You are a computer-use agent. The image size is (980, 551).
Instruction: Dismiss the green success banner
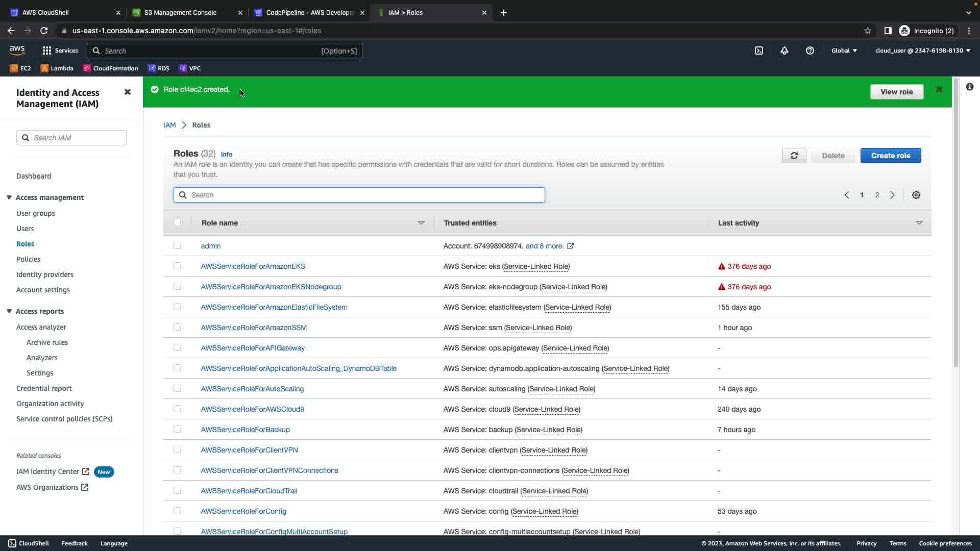[939, 90]
